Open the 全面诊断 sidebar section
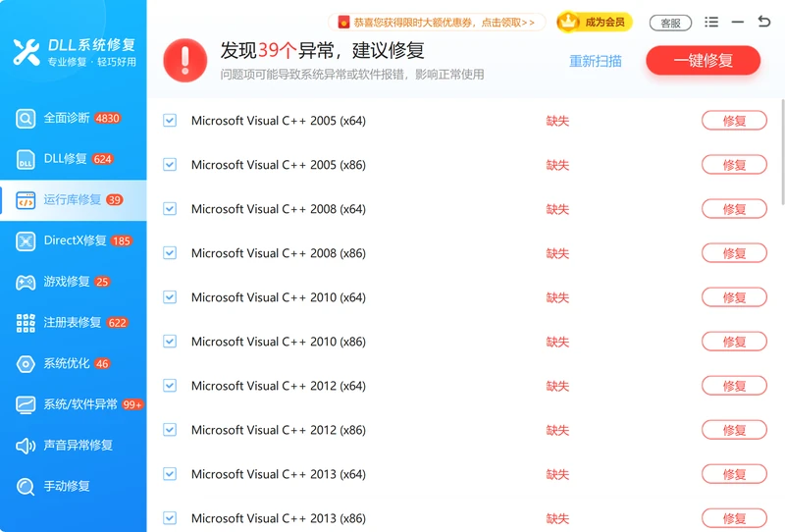This screenshot has height=532, width=785. click(73, 119)
